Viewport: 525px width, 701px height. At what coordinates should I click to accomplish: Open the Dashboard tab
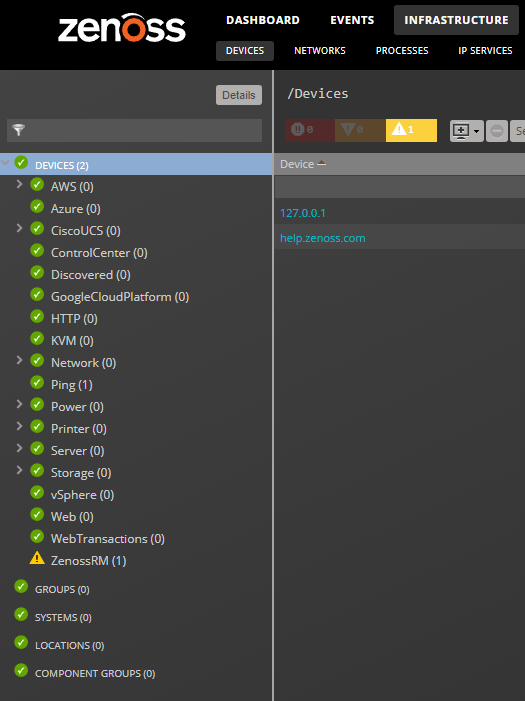point(263,20)
